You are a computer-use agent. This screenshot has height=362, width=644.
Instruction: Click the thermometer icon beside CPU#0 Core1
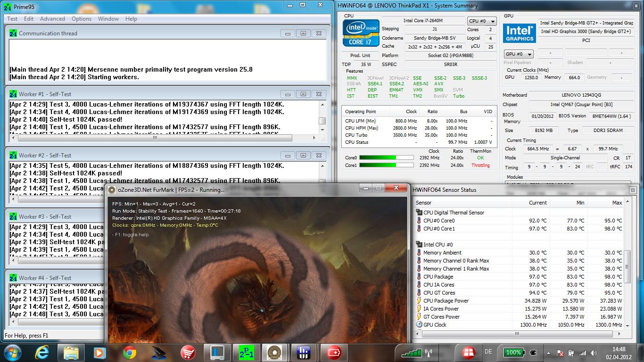click(x=419, y=229)
